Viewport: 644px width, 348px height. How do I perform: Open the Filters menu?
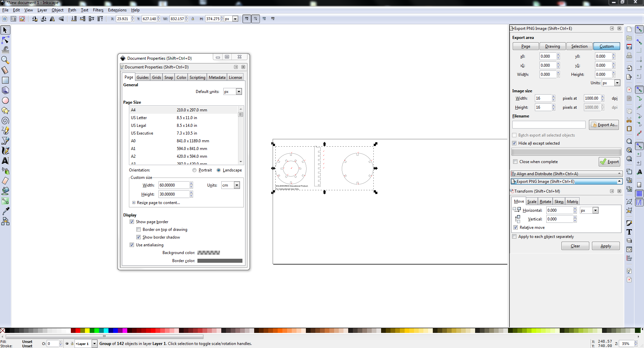[98, 10]
